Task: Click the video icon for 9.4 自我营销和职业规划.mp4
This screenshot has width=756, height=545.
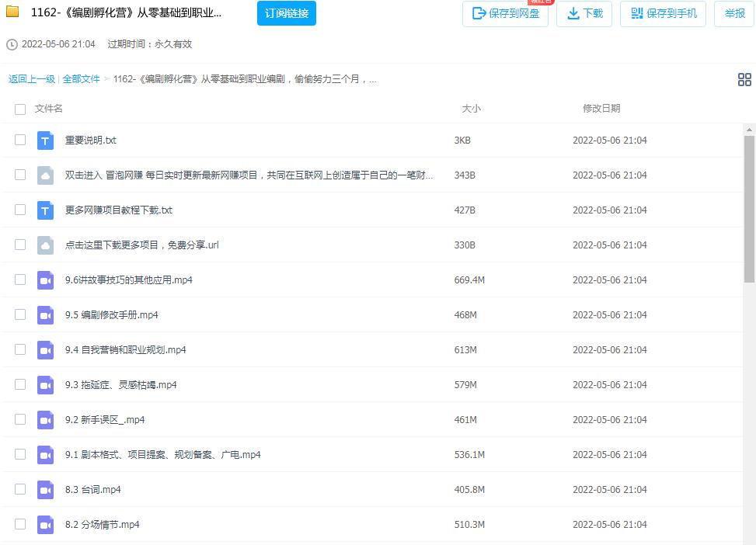Action: coord(45,350)
